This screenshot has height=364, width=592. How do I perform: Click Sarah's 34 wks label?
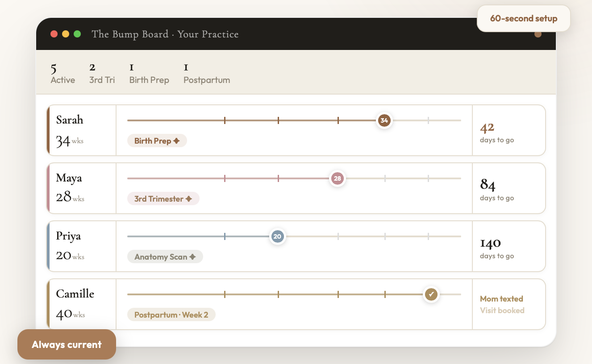pos(70,141)
